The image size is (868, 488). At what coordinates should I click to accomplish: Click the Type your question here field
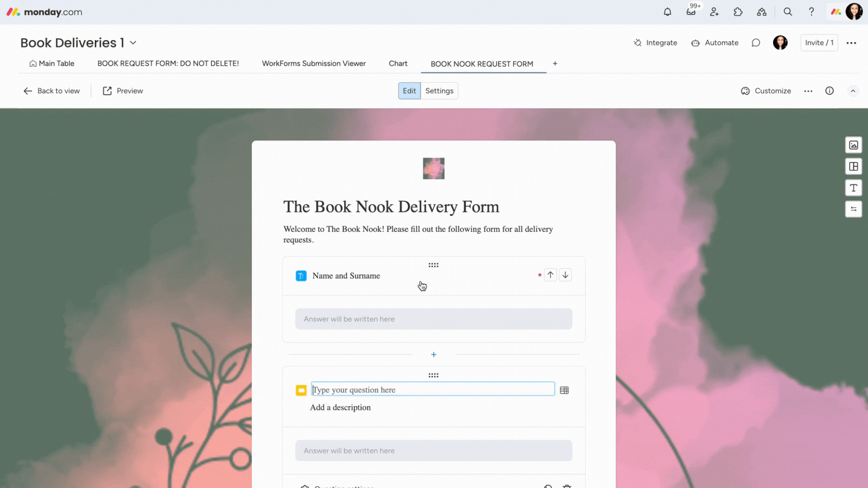(433, 389)
